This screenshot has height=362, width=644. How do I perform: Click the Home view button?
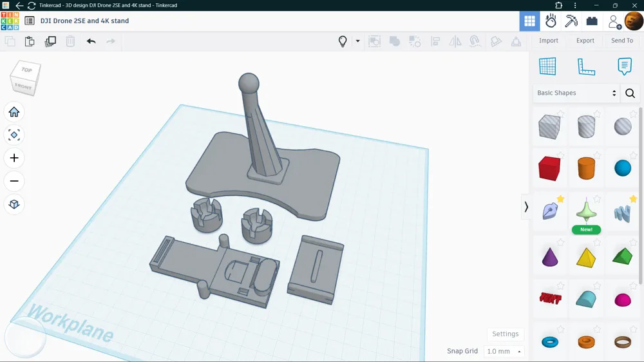[x=14, y=112]
